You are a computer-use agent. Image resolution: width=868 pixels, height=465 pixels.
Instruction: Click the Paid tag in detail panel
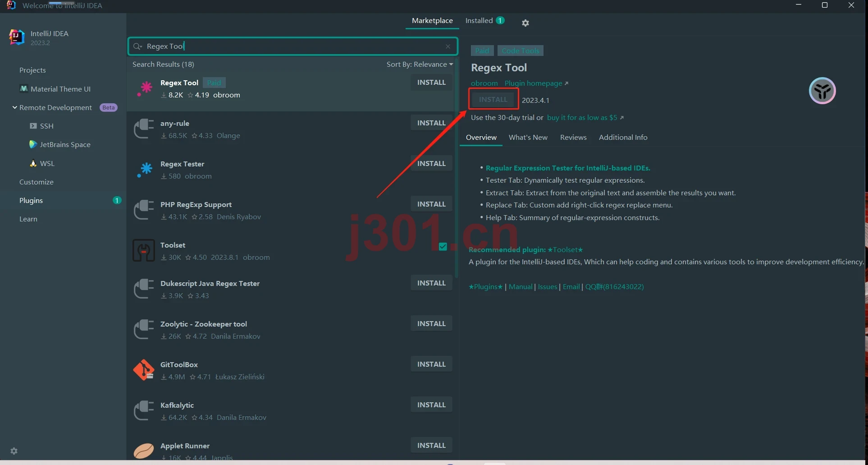[x=482, y=51]
